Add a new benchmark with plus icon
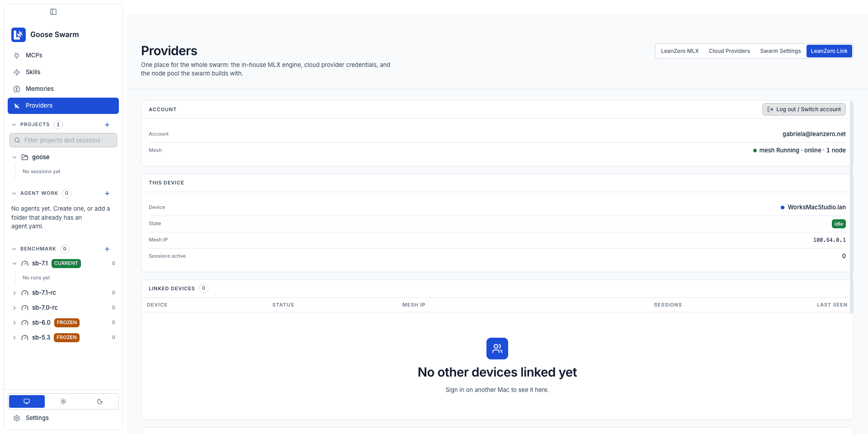Screen dimensions: 868x434 [107, 249]
